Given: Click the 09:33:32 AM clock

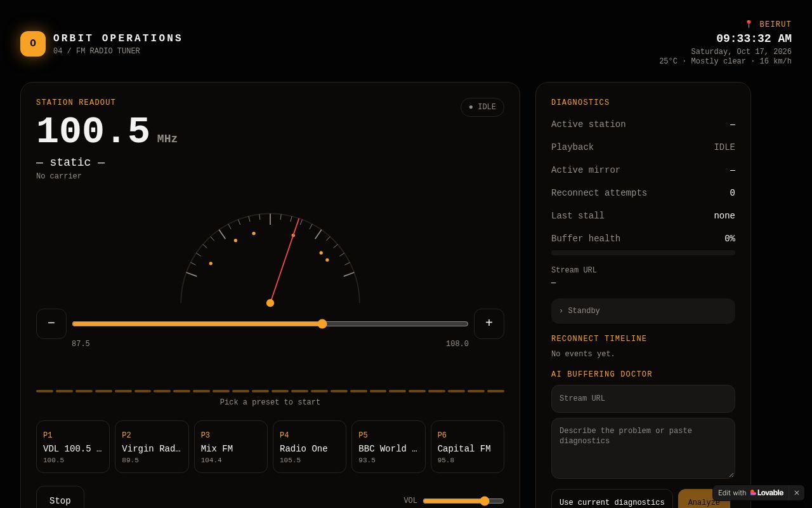Looking at the screenshot, I should point(754,39).
